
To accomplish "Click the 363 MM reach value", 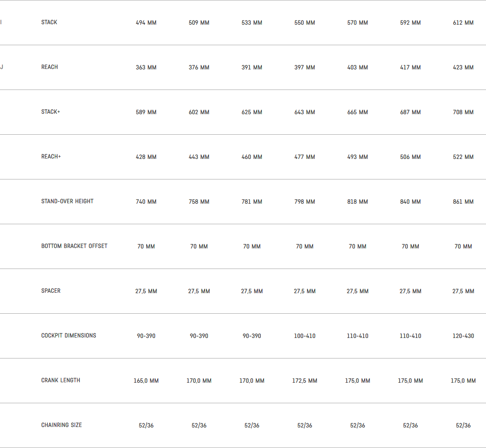I will (x=146, y=68).
